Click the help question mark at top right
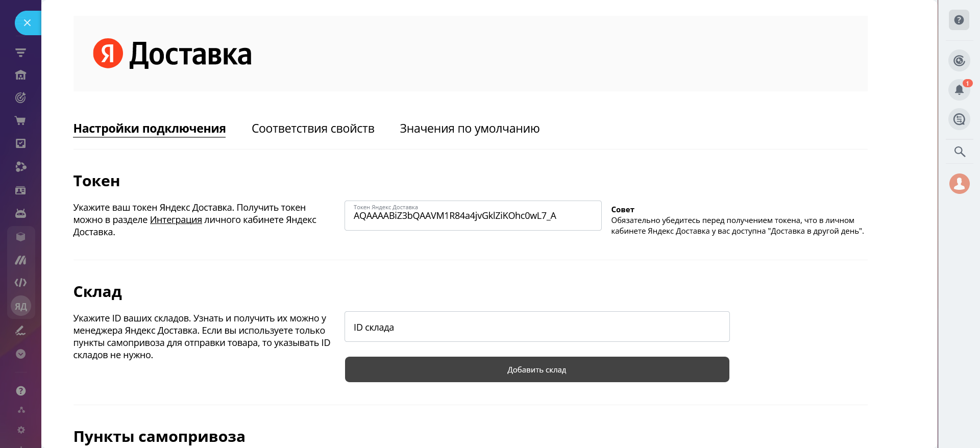 [959, 20]
